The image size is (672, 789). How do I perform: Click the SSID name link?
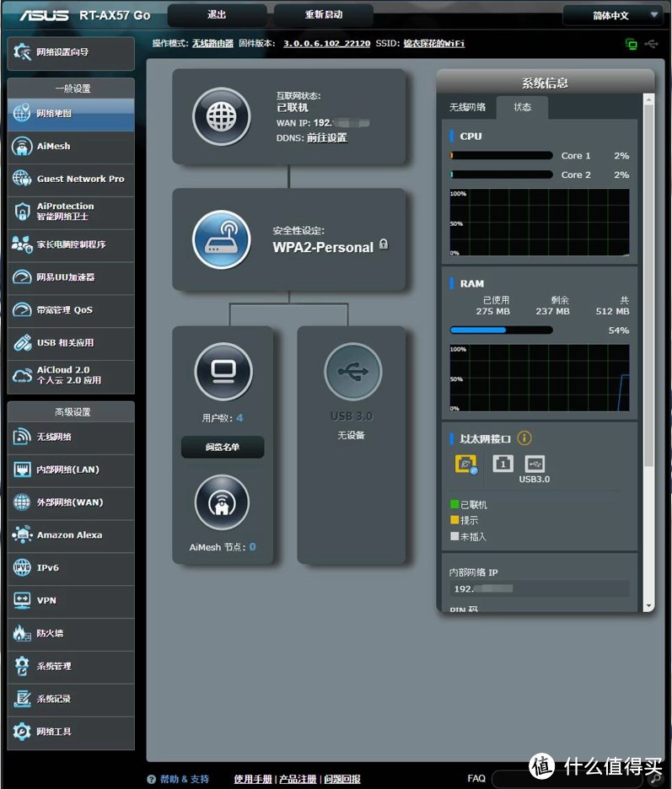click(434, 43)
